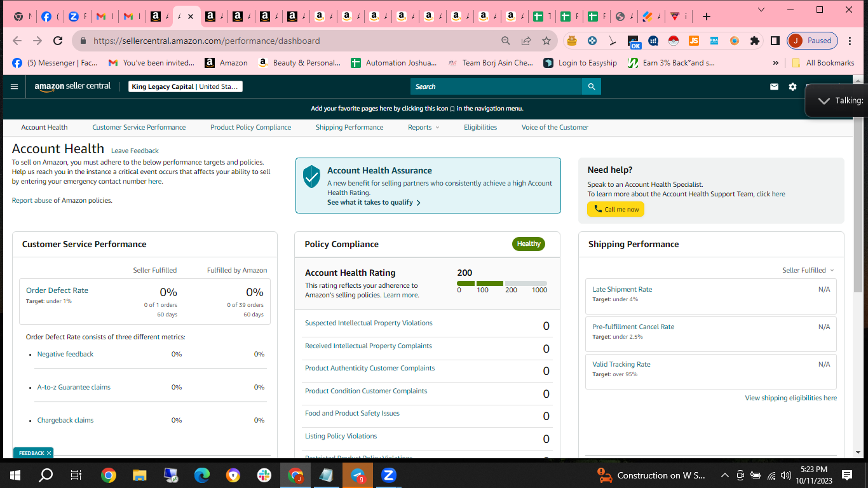Open the Chargeback claims link
Screen dimensions: 868x488
click(x=65, y=420)
